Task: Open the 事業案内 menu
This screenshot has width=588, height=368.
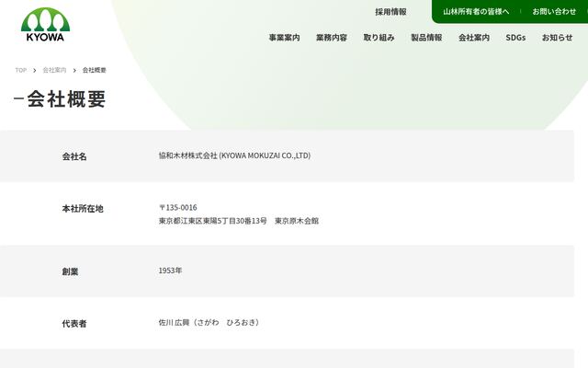Action: coord(284,38)
